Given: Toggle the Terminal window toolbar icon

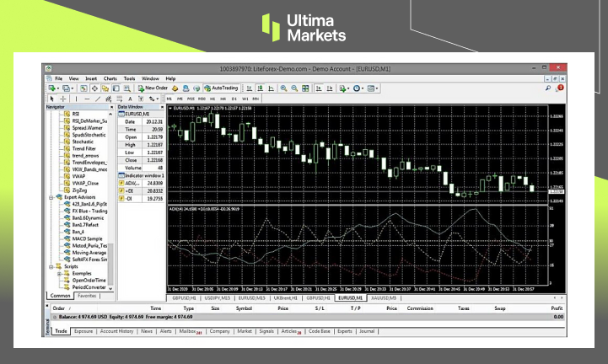Looking at the screenshot, I should [x=116, y=88].
